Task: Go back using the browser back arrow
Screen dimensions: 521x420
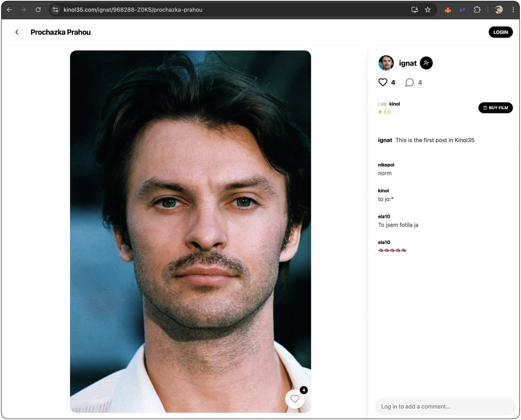Action: click(9, 10)
